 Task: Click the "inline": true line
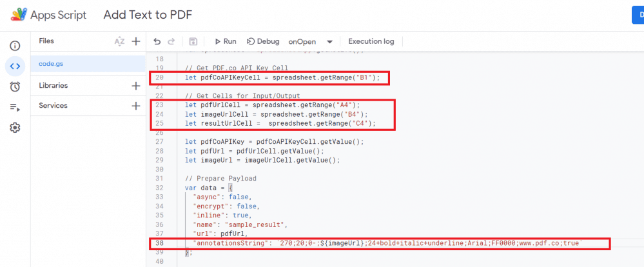point(221,215)
